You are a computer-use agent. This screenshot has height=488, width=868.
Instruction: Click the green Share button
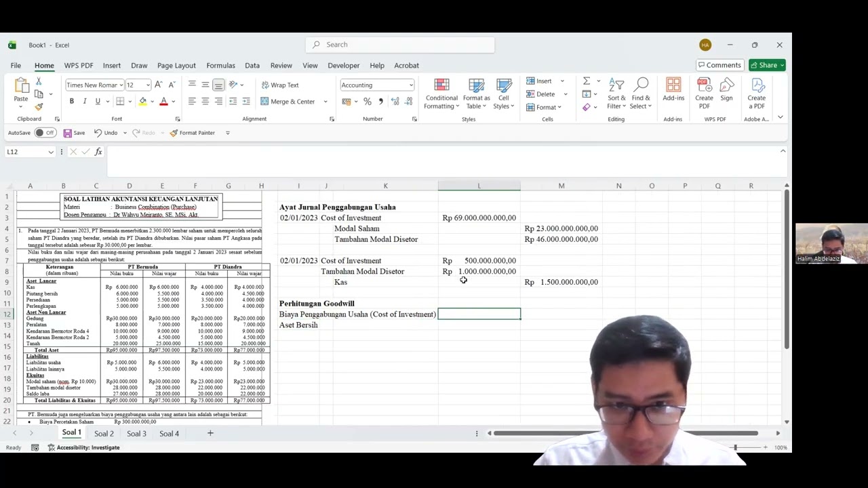click(x=767, y=65)
